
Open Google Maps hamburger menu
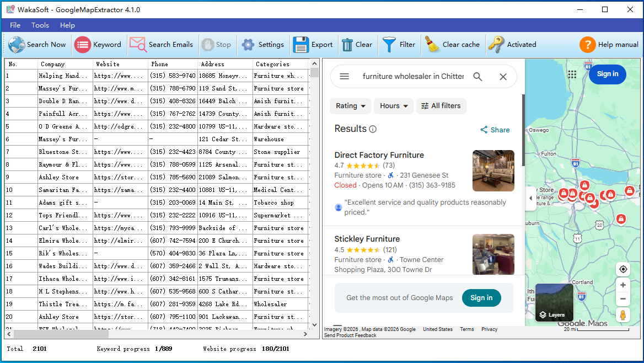pos(345,77)
